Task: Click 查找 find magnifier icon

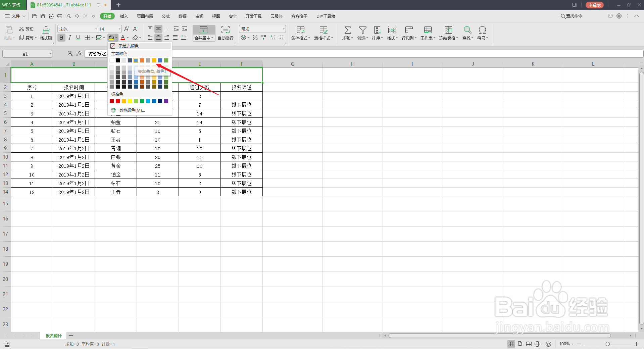Action: coord(467,30)
